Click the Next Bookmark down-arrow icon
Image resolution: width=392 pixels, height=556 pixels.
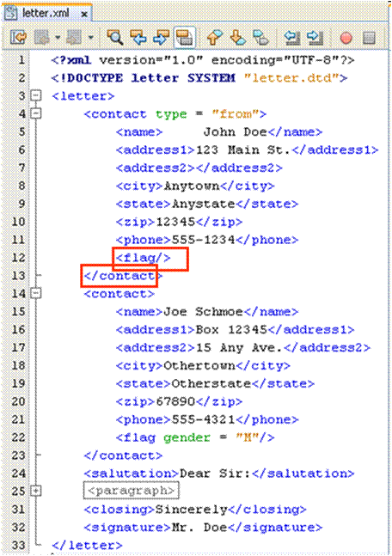(237, 37)
